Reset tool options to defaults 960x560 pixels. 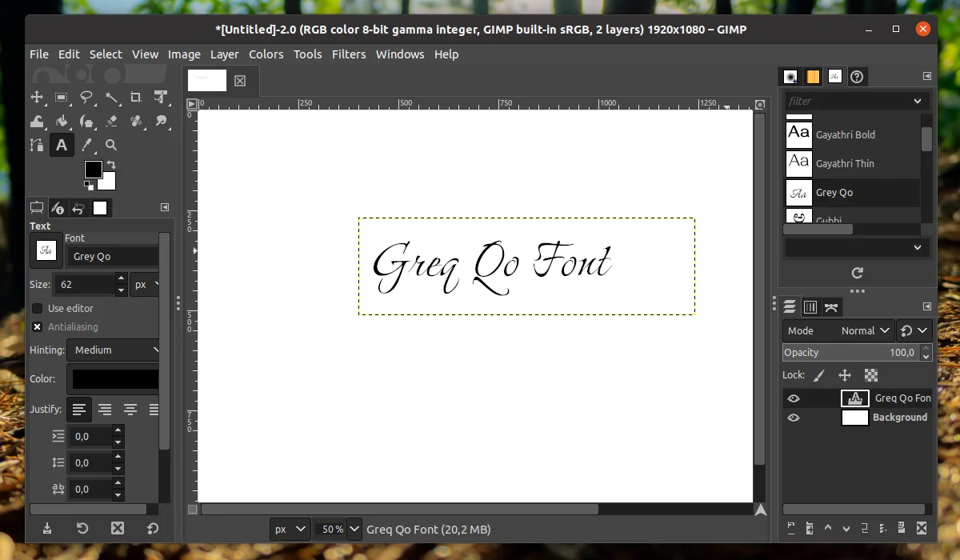pyautogui.click(x=152, y=528)
